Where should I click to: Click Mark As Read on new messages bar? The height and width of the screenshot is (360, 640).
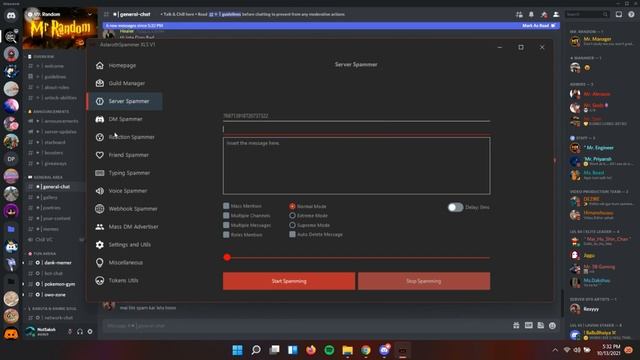pyautogui.click(x=538, y=26)
